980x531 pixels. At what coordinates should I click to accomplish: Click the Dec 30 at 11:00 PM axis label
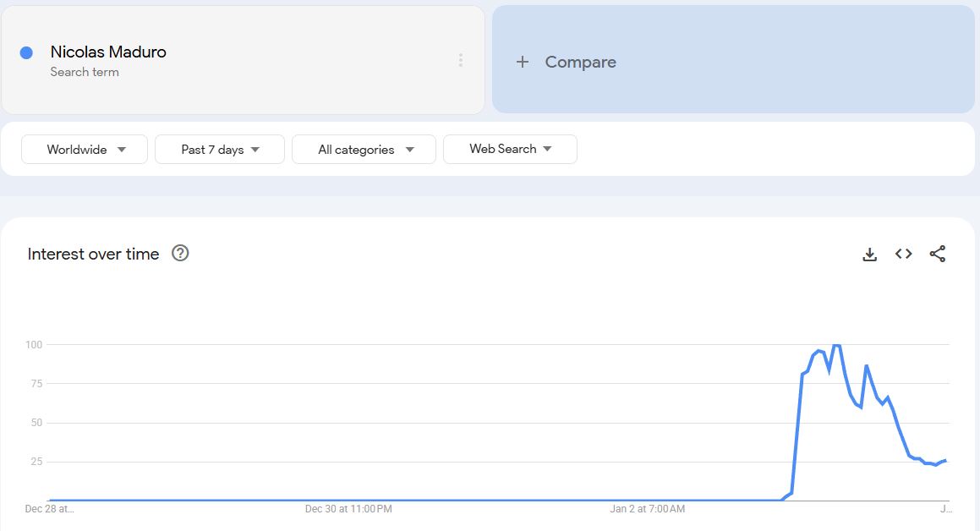(x=348, y=509)
